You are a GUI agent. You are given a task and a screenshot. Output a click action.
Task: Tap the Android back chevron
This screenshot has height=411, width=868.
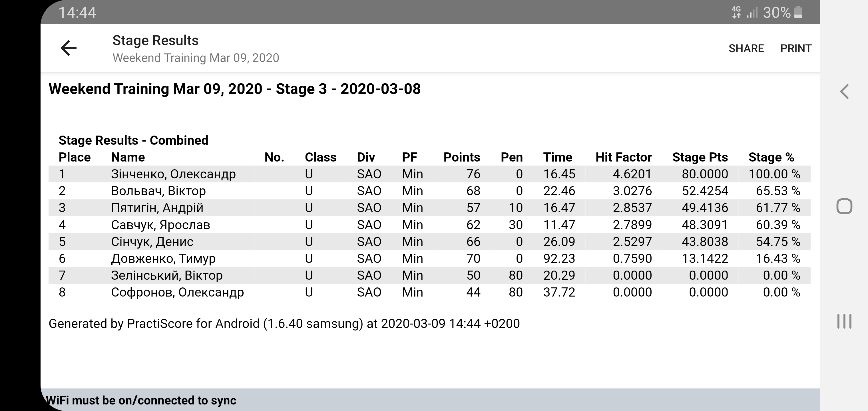(x=844, y=92)
